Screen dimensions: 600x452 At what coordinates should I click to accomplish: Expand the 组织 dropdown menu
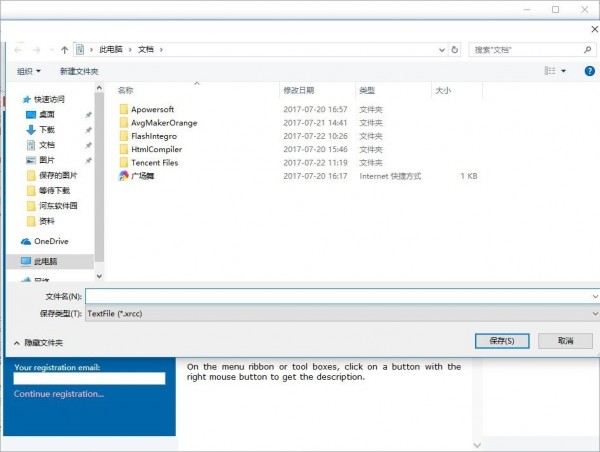pyautogui.click(x=29, y=71)
